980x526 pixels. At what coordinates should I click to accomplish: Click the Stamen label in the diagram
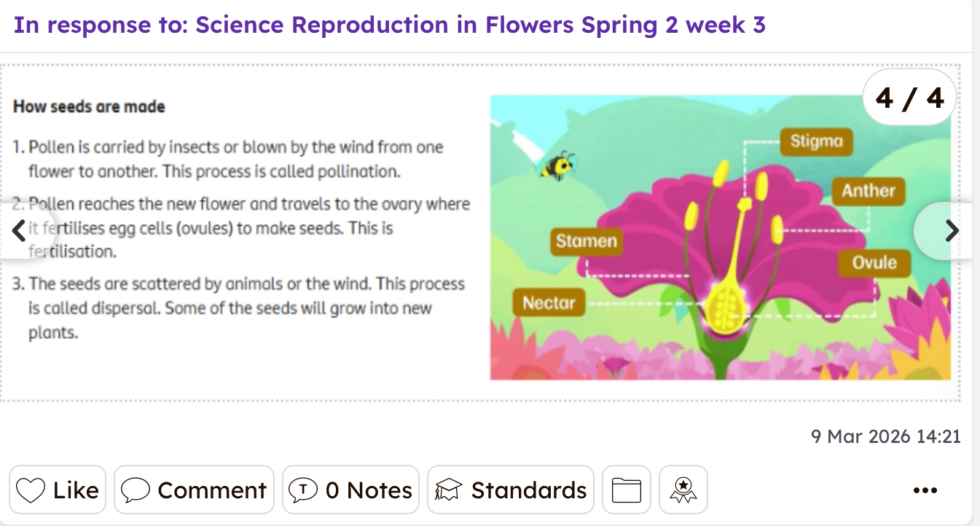(x=586, y=241)
